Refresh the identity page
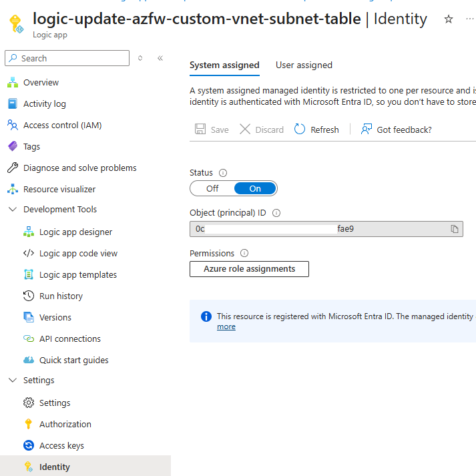The width and height of the screenshot is (476, 476). [x=316, y=130]
